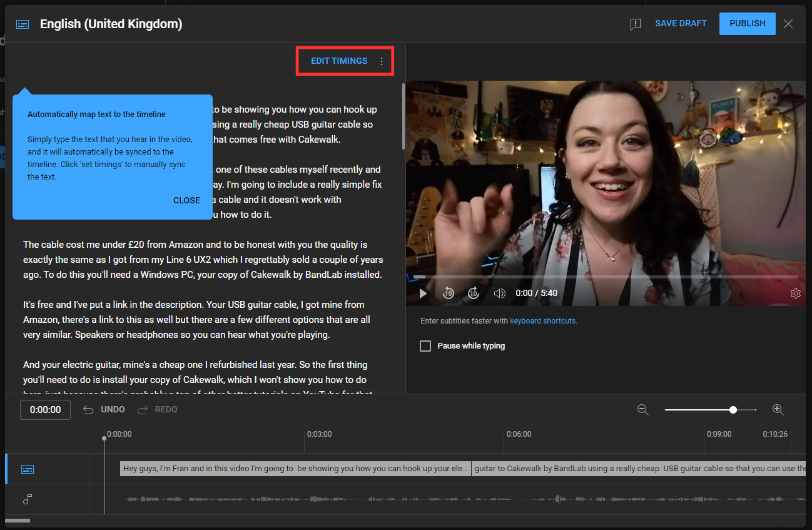Mute the video volume
The image size is (812, 530).
pos(499,293)
